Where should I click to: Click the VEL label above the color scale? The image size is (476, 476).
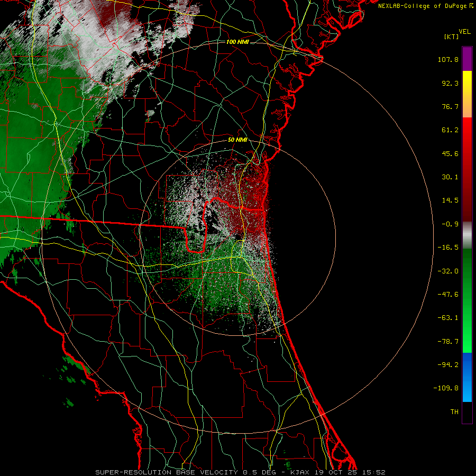pos(464,32)
